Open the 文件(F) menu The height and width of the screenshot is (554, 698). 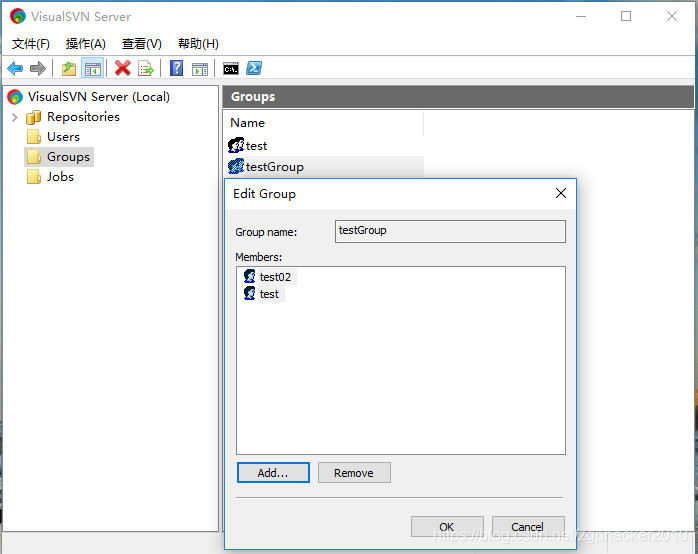pyautogui.click(x=31, y=44)
